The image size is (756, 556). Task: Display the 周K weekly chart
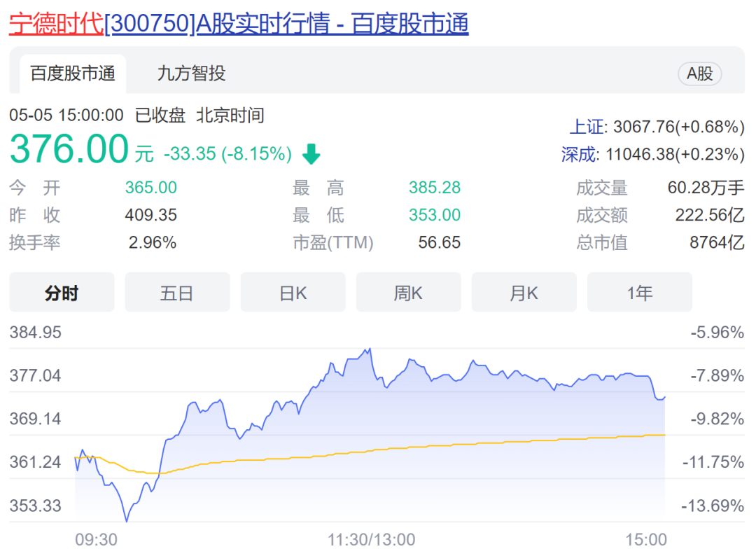[408, 293]
